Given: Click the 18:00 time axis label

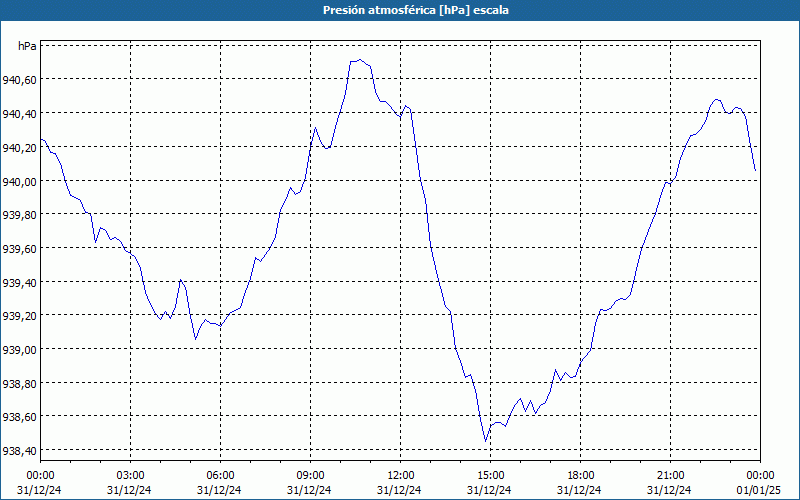Looking at the screenshot, I should pyautogui.click(x=581, y=476).
